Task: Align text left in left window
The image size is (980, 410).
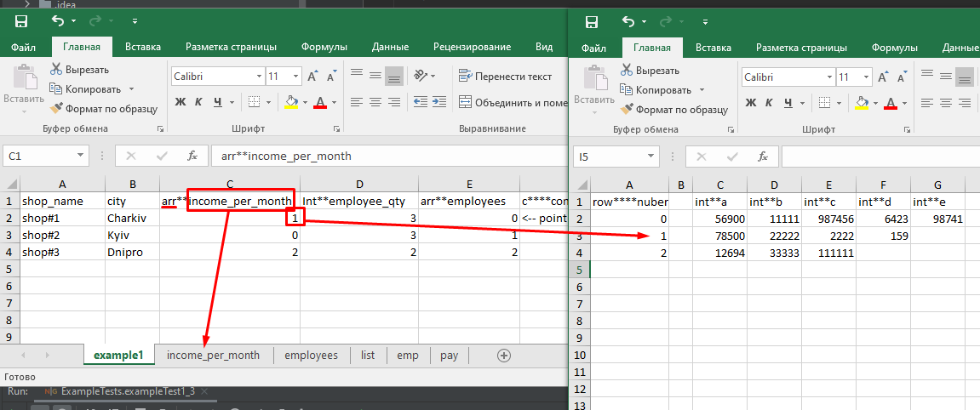Action: (x=356, y=102)
